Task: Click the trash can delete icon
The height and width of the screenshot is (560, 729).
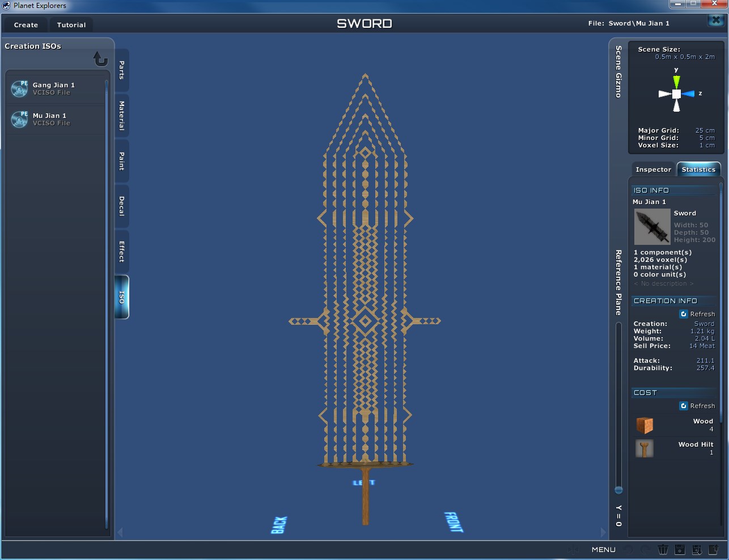Action: click(663, 549)
